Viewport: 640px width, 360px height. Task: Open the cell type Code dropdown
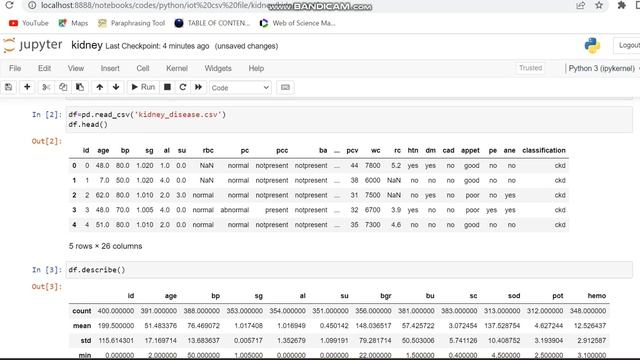click(x=240, y=88)
